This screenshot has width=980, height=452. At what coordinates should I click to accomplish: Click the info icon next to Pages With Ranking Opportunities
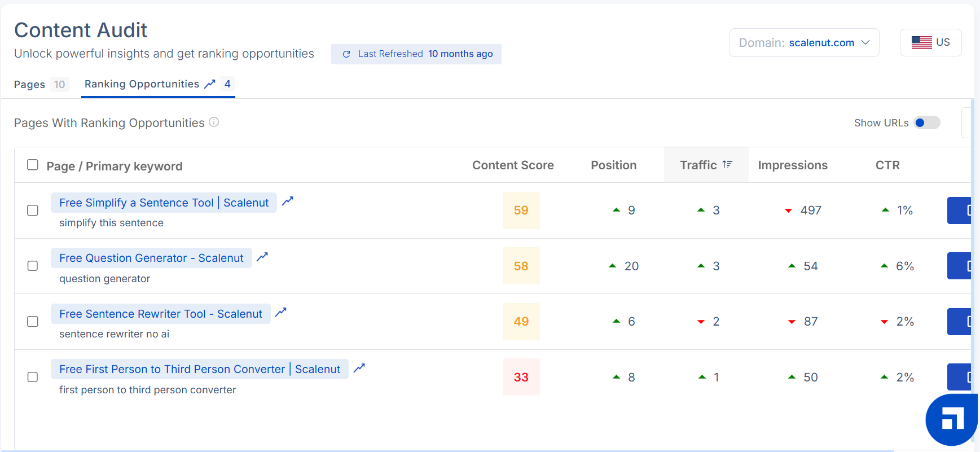[214, 122]
